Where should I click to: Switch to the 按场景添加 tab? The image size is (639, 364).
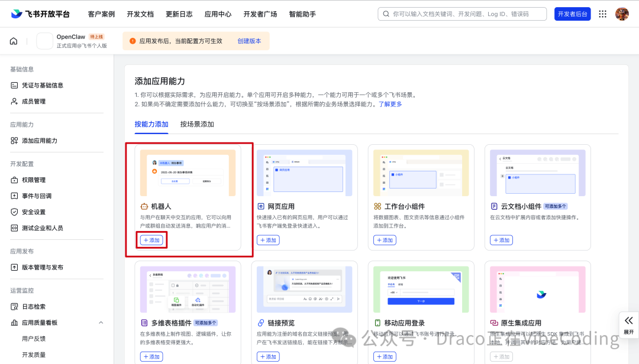(196, 125)
